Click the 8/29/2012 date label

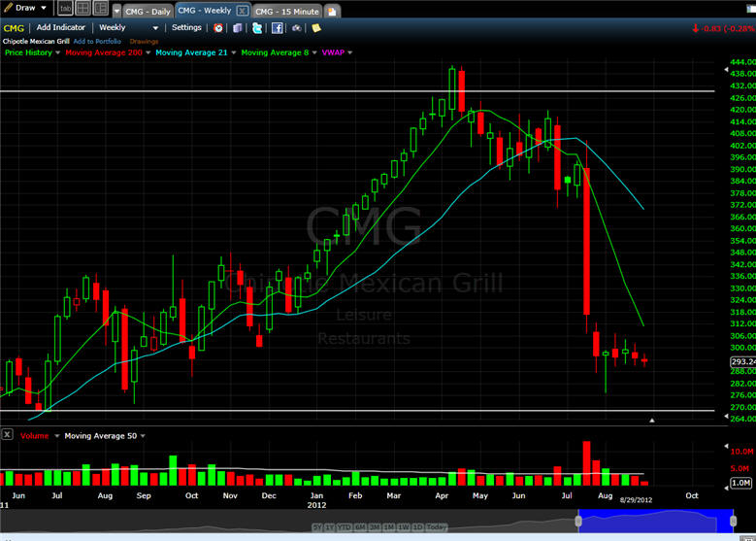[636, 500]
